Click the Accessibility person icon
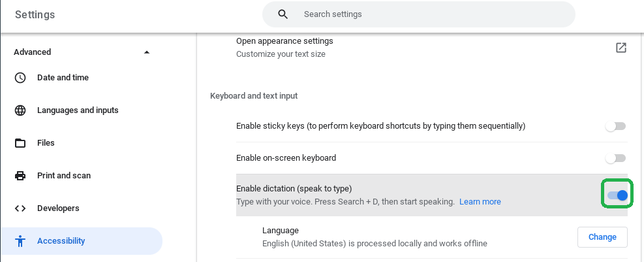 20,241
